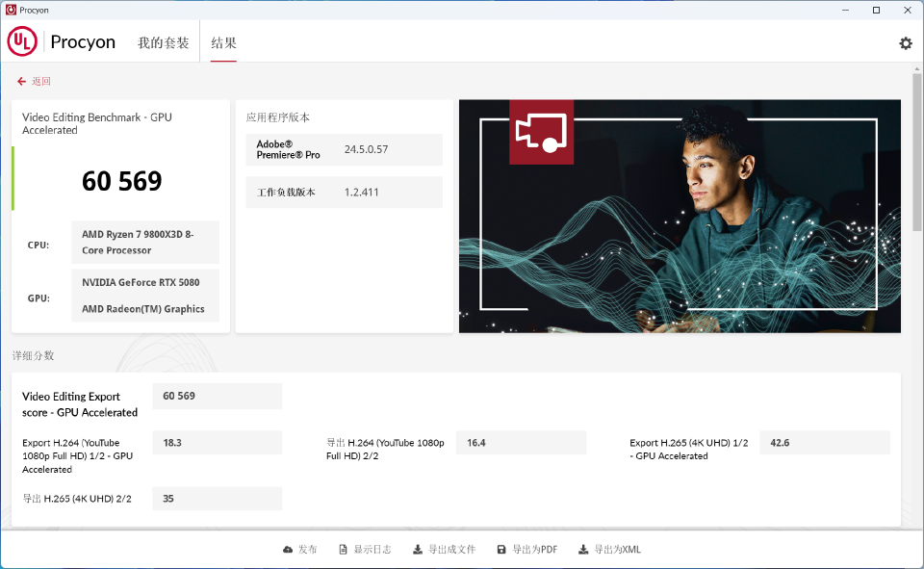Image resolution: width=924 pixels, height=569 pixels.
Task: Click the back arrow icon
Action: pos(21,82)
